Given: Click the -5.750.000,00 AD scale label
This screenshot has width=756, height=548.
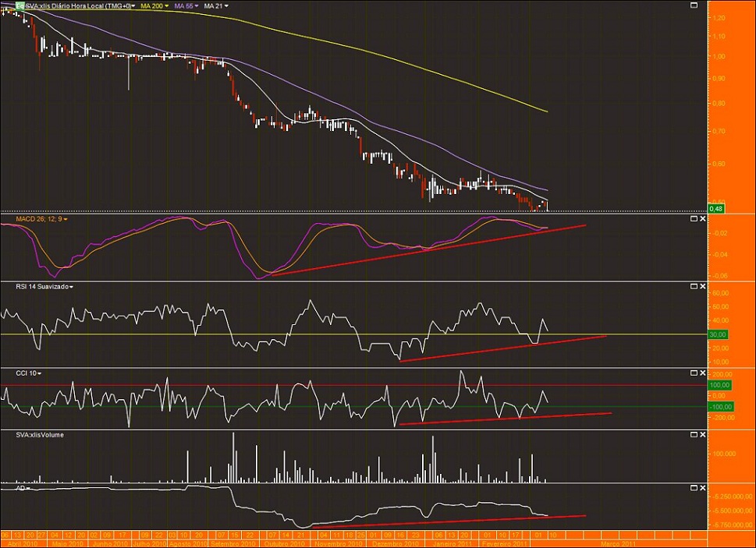Looking at the screenshot, I should [x=733, y=525].
